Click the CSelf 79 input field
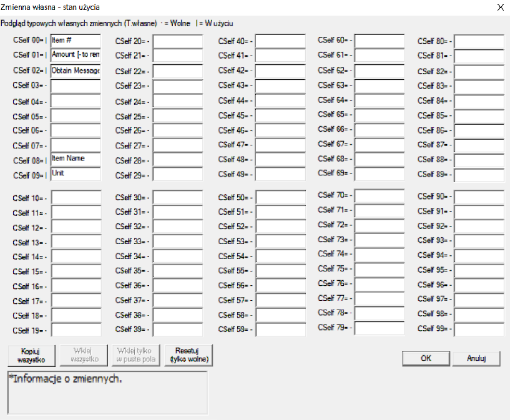This screenshot has width=510, height=420. click(380, 328)
